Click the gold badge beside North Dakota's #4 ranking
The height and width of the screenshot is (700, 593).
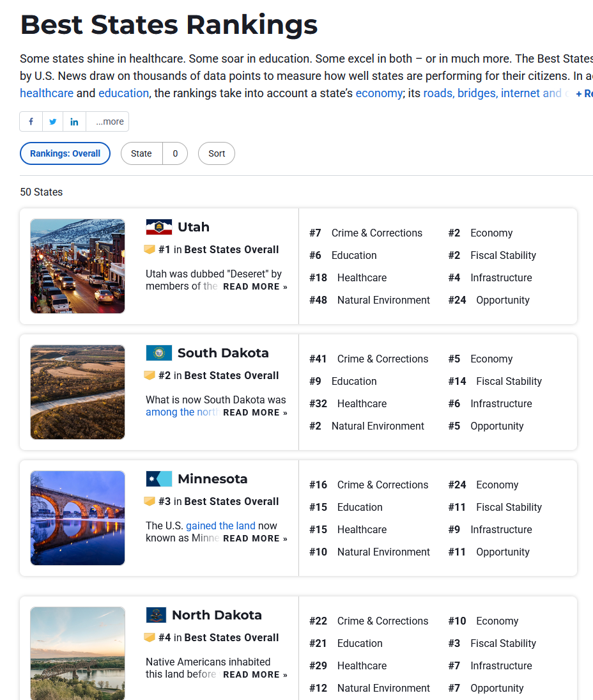(x=150, y=637)
